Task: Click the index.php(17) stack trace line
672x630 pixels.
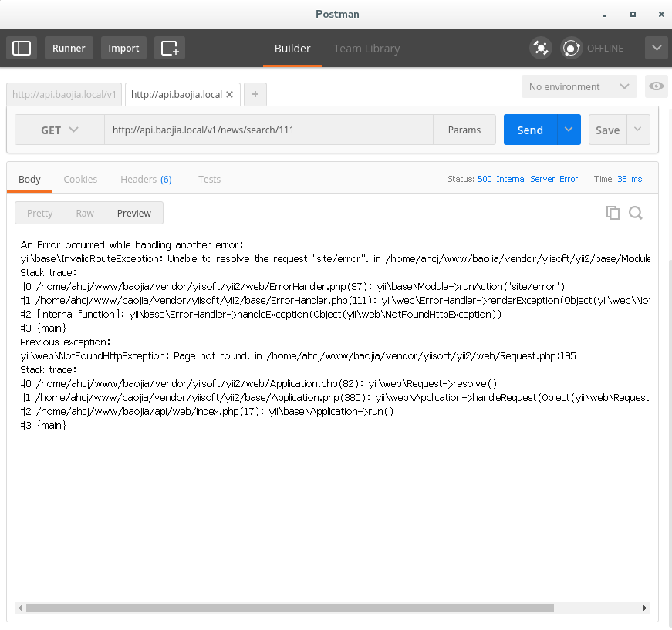Action: tap(207, 412)
